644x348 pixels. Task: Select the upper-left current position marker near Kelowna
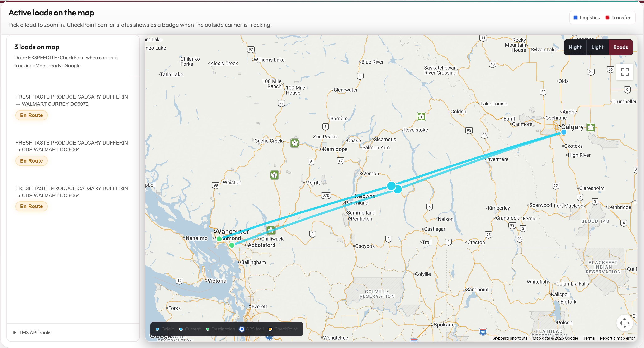[x=391, y=186]
